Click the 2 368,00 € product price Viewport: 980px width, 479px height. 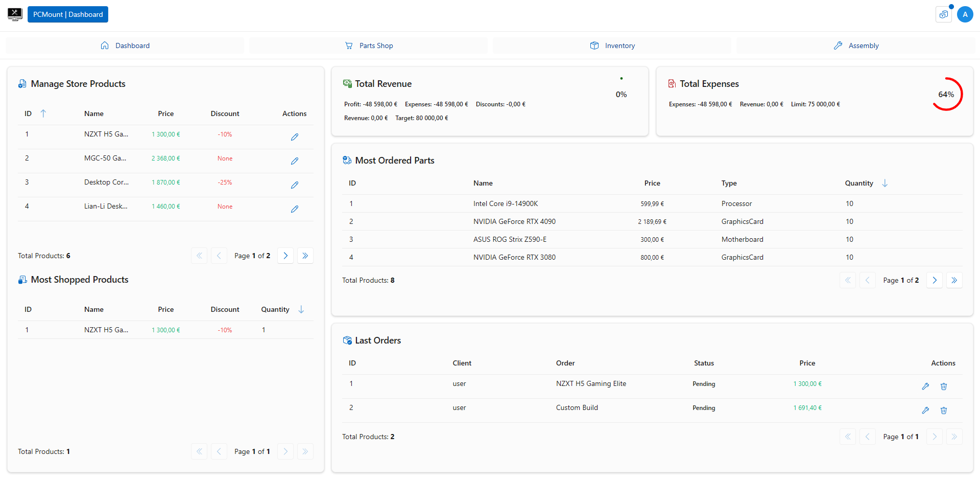point(166,158)
